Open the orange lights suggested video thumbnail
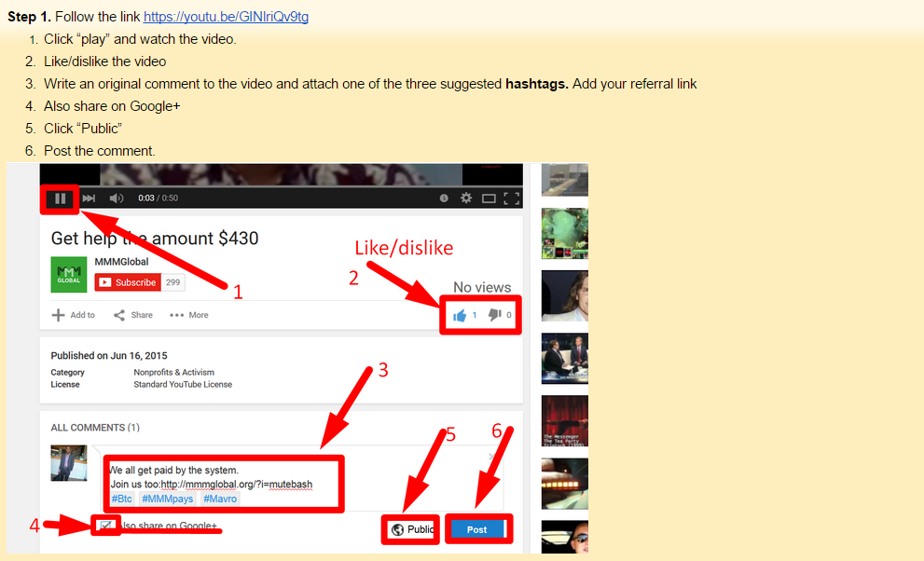Image resolution: width=924 pixels, height=561 pixels. coord(564,484)
